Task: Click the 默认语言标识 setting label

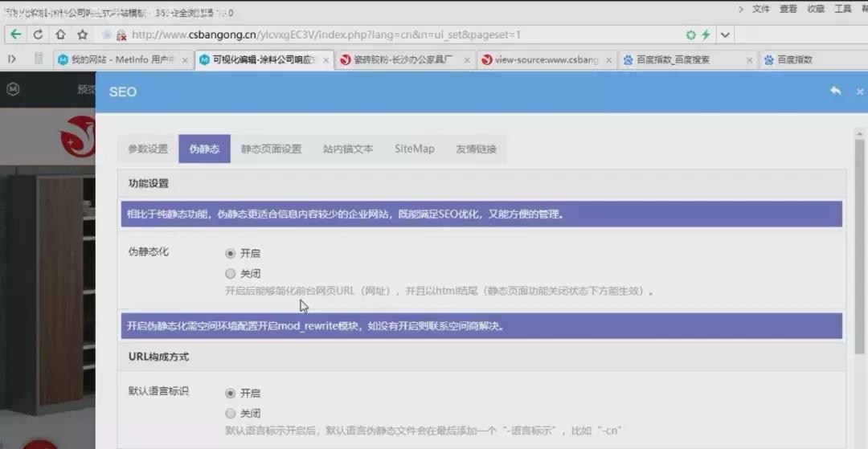Action: click(x=158, y=391)
